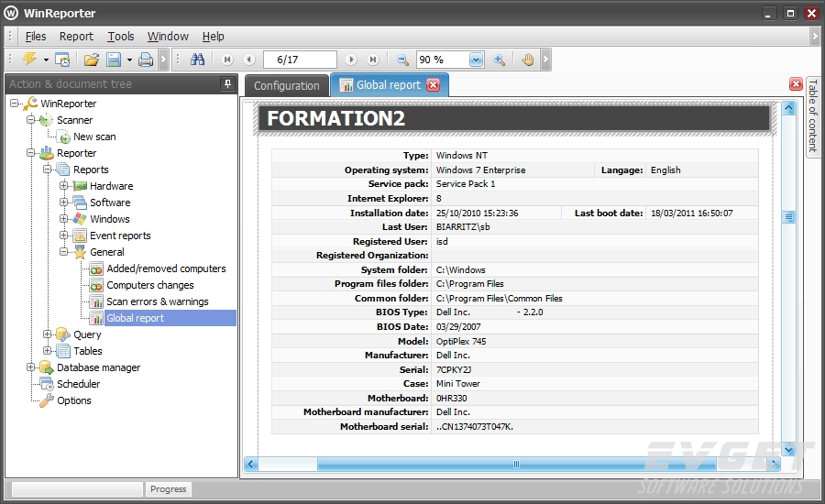Expand the Database manager node
The image size is (825, 504).
[30, 367]
